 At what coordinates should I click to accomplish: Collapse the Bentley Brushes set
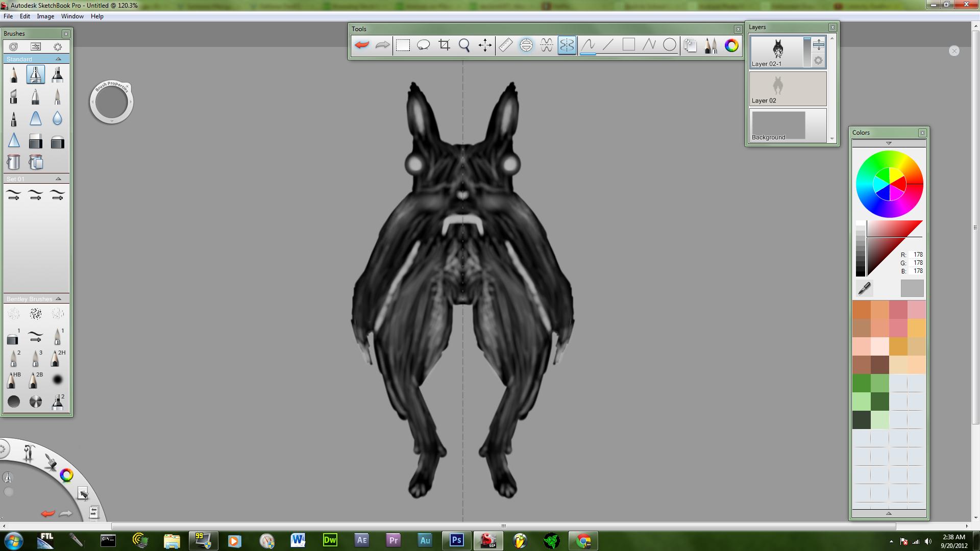coord(58,299)
